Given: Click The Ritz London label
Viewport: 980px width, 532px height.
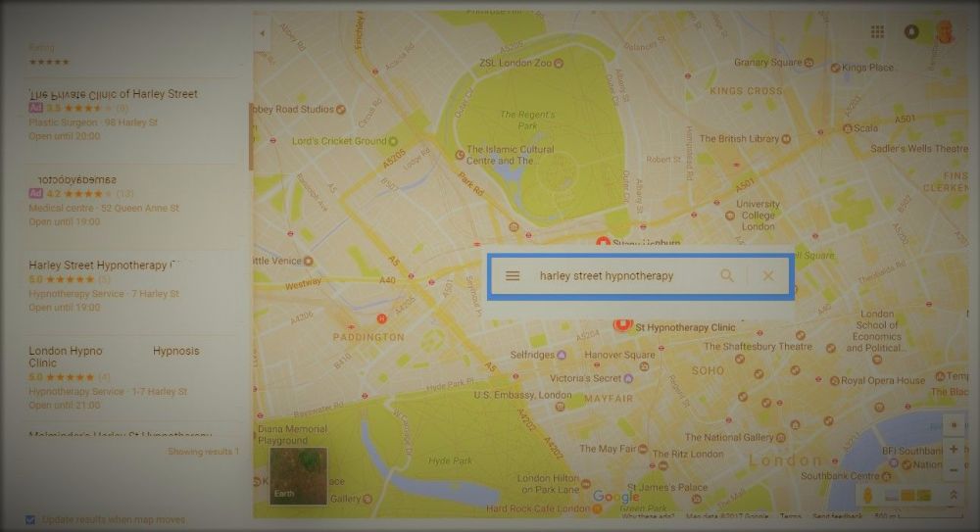Looking at the screenshot, I should coord(688,455).
